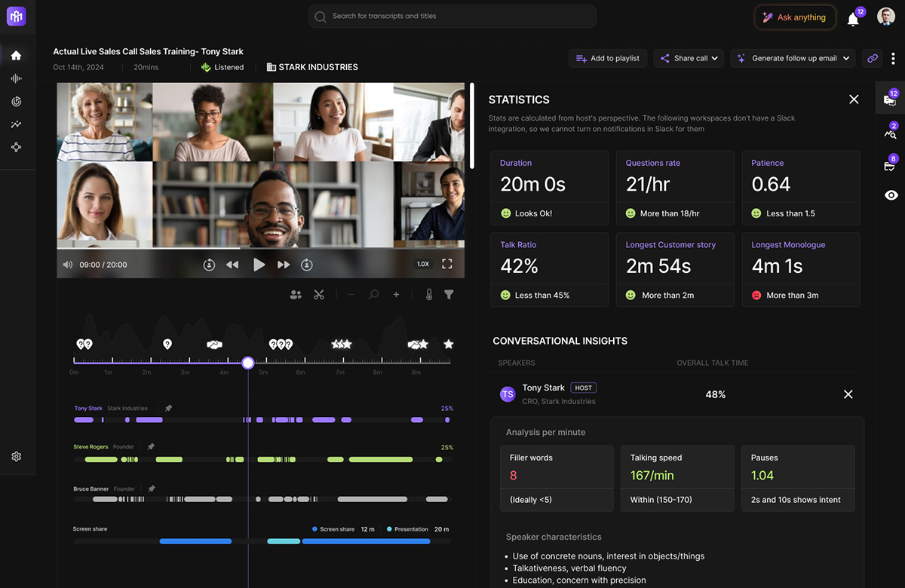
Task: Click Add to playlist button
Action: coord(607,58)
